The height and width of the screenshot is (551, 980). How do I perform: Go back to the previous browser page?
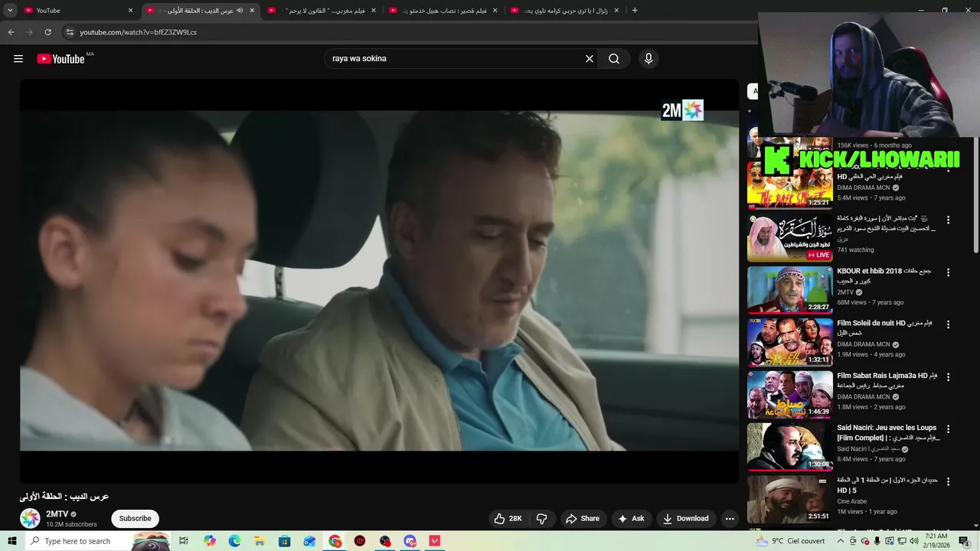(11, 32)
